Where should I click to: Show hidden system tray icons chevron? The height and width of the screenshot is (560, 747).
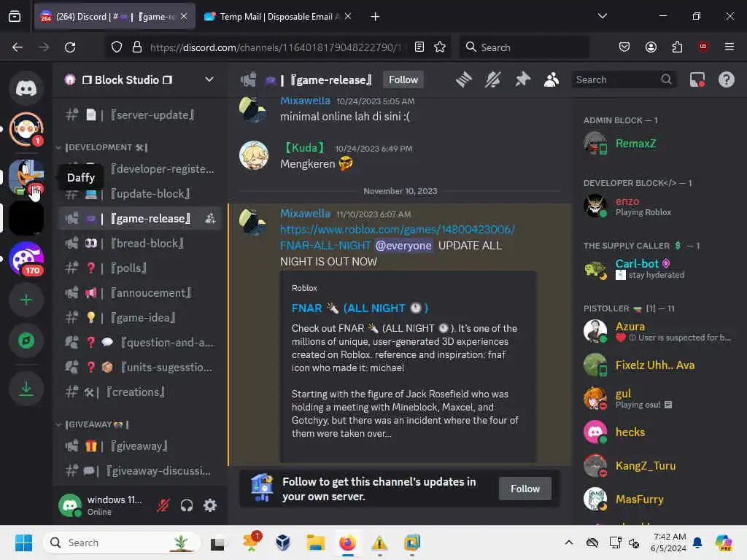tap(569, 542)
